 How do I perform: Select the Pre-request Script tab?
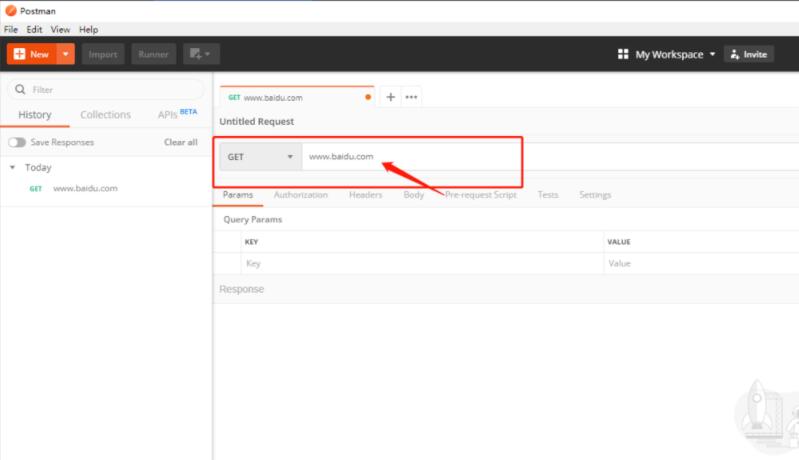[481, 195]
